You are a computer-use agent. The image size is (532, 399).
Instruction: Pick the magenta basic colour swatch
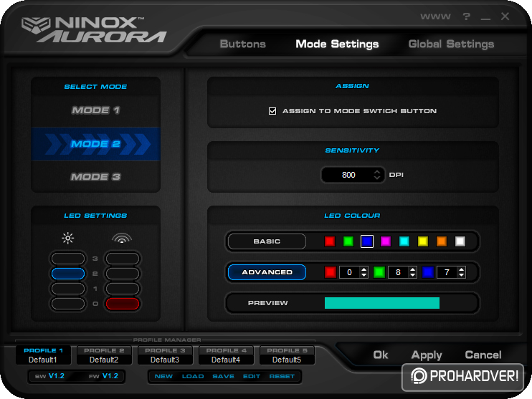pyautogui.click(x=386, y=241)
